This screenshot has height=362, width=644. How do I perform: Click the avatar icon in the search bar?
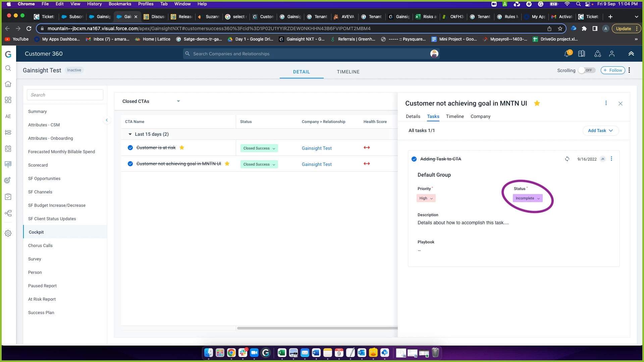click(434, 54)
